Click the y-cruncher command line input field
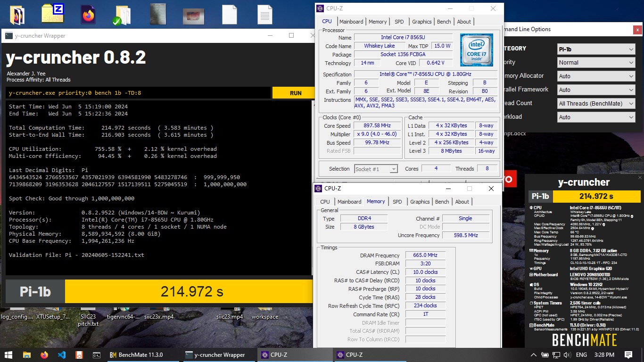Viewport: 644px width, 362px height. [x=138, y=93]
